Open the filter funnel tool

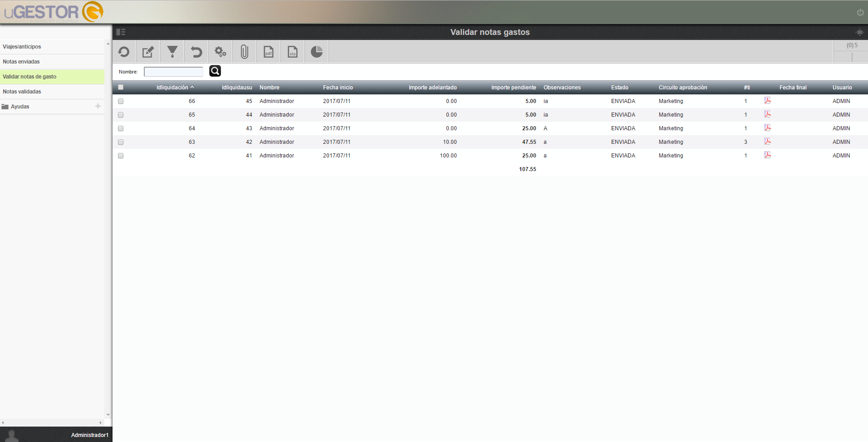(172, 52)
